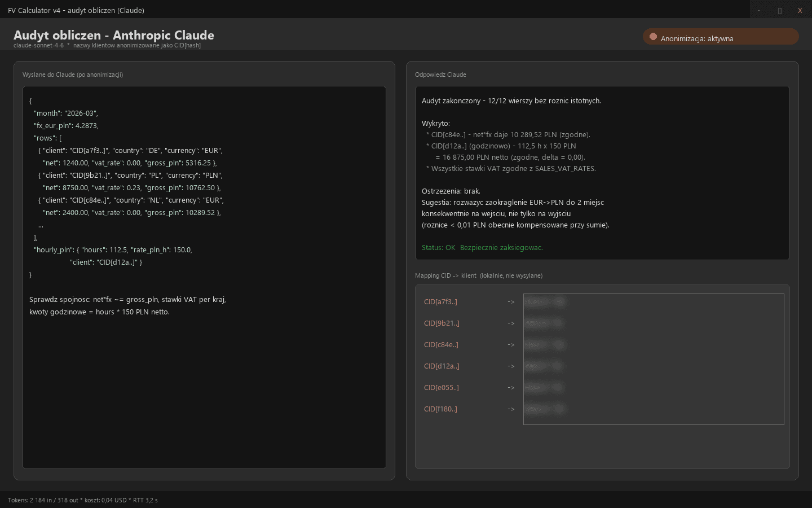The height and width of the screenshot is (508, 812).
Task: Click the Sprawdz spojnosc prompt line
Action: coord(127,300)
